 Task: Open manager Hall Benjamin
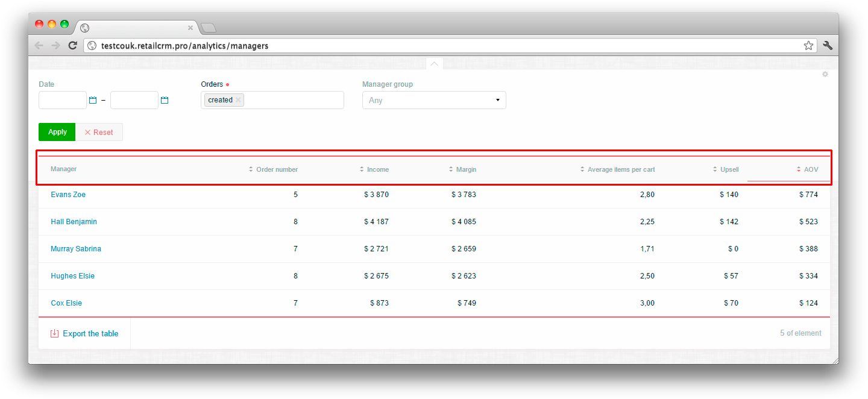pos(74,222)
